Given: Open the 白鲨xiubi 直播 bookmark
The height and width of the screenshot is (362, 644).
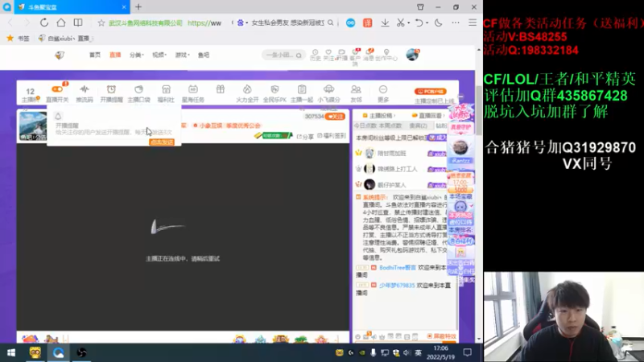Looking at the screenshot, I should pyautogui.click(x=65, y=38).
